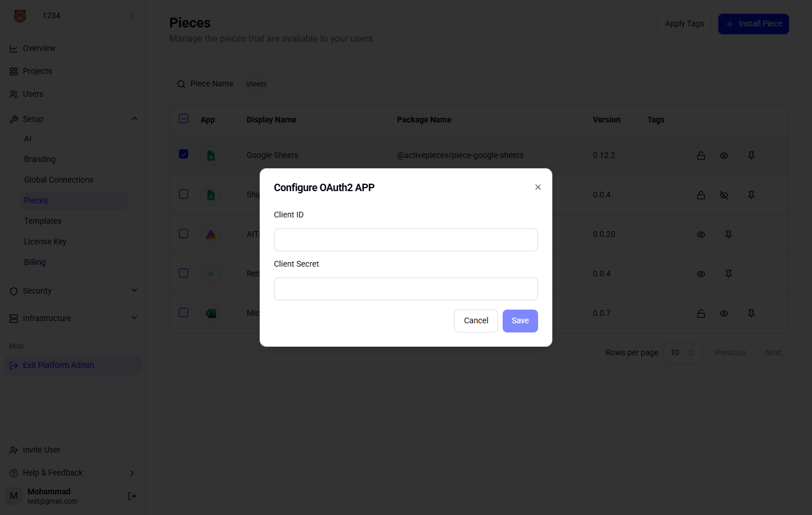Toggle the hidden visibility eye on the second row
Viewport: 812px width, 515px height.
pyautogui.click(x=724, y=195)
